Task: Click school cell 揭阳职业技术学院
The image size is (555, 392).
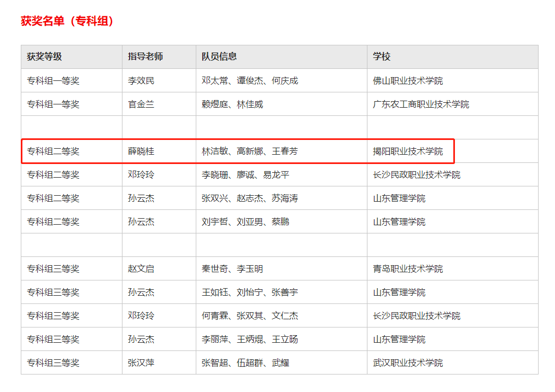Action: (x=408, y=151)
